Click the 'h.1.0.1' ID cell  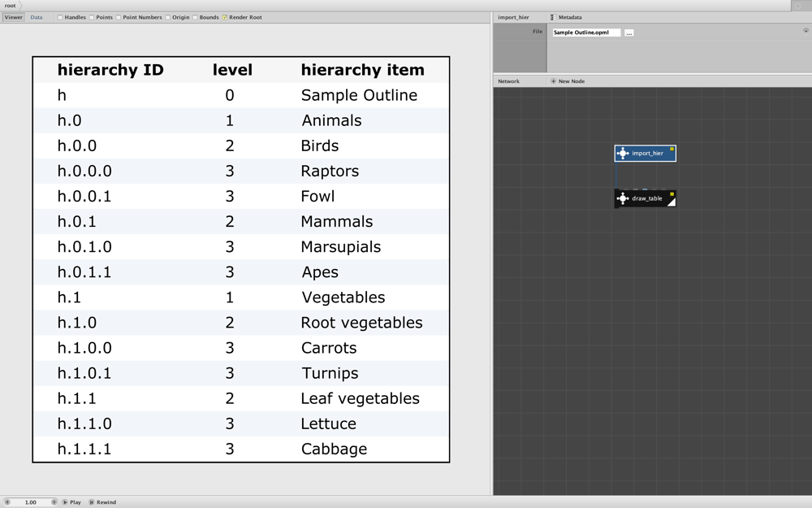[84, 374]
